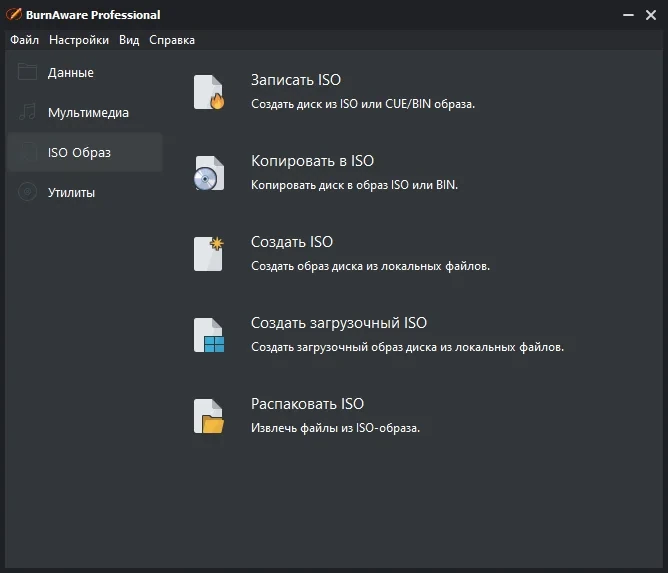Click the sparkle page icon for Создать ISO
This screenshot has height=573, width=668.
(x=209, y=254)
